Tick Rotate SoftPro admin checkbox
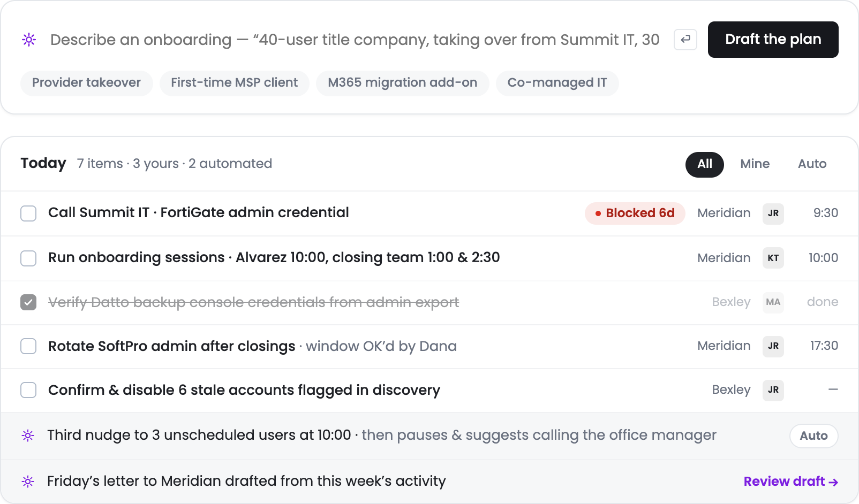 pos(28,346)
